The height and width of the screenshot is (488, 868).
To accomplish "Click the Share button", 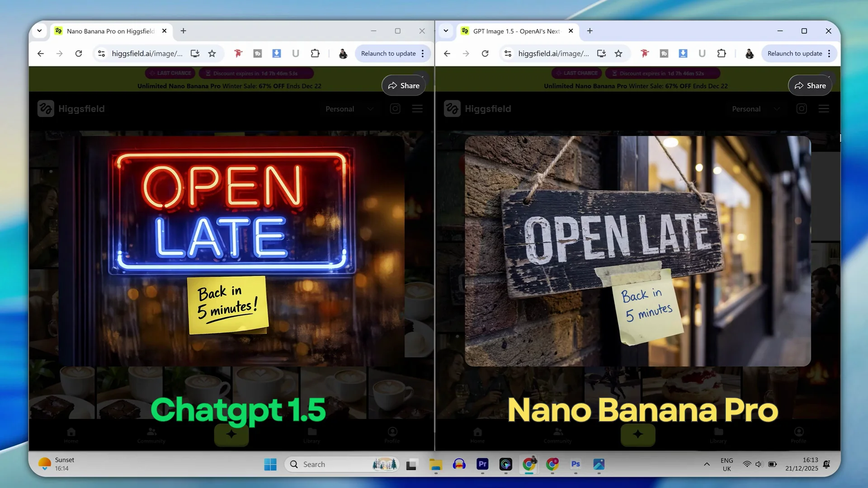I will point(403,85).
